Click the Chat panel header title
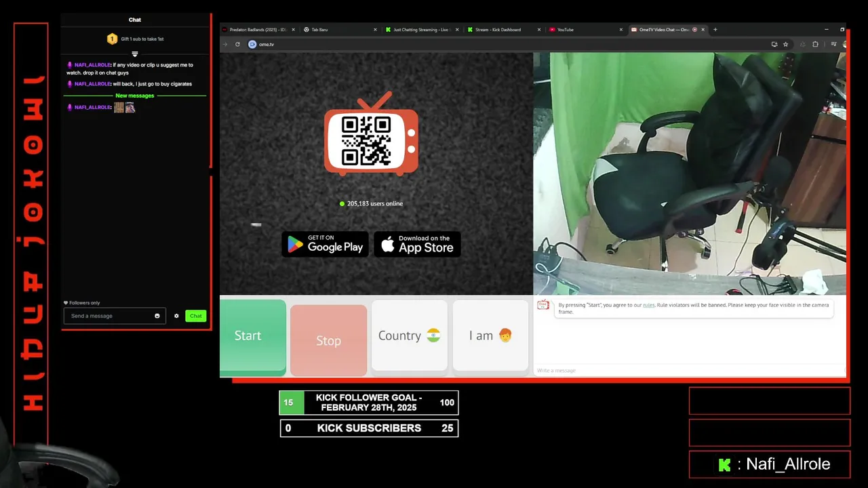 coord(135,20)
